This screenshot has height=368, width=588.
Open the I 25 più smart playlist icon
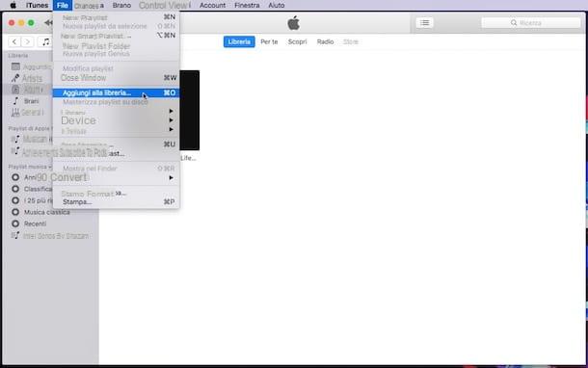pos(15,200)
